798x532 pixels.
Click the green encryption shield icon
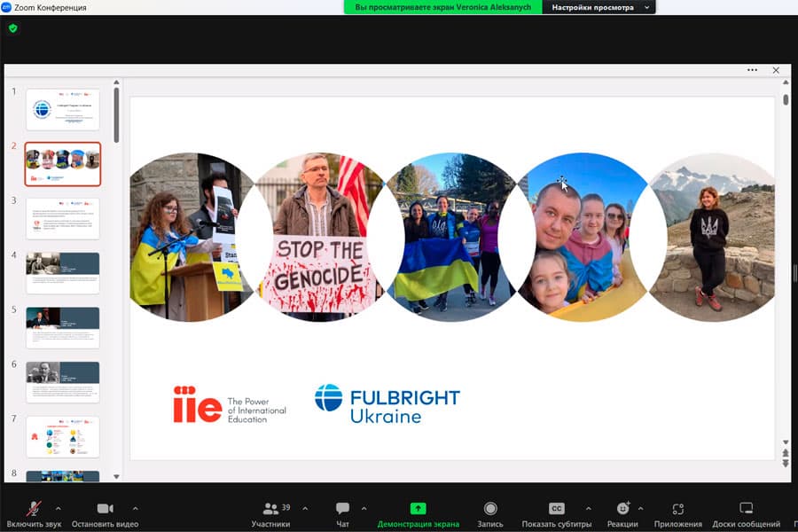click(13, 28)
